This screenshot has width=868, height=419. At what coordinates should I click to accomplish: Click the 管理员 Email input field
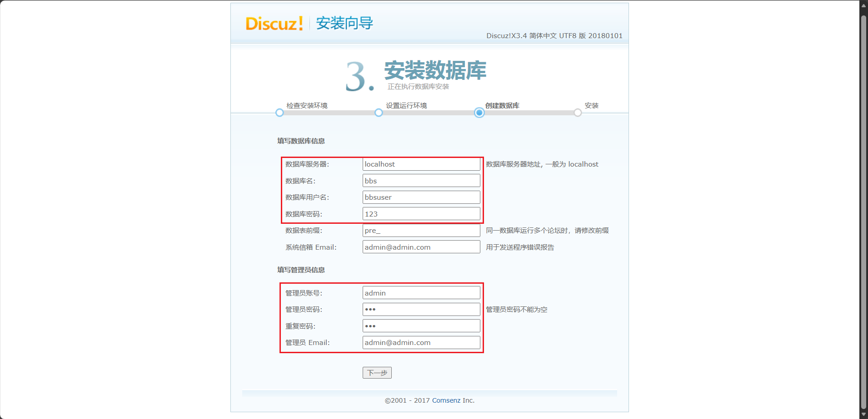(421, 342)
